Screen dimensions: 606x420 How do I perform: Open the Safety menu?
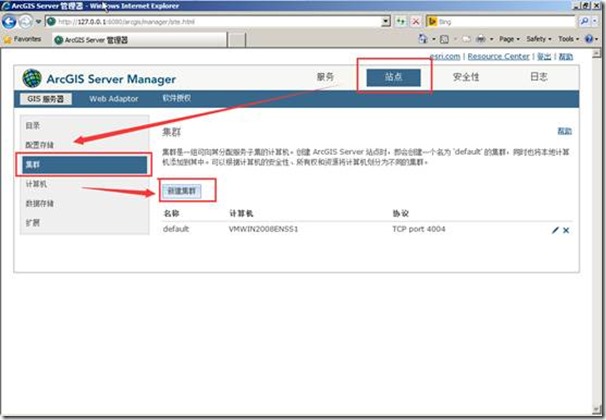tap(539, 39)
